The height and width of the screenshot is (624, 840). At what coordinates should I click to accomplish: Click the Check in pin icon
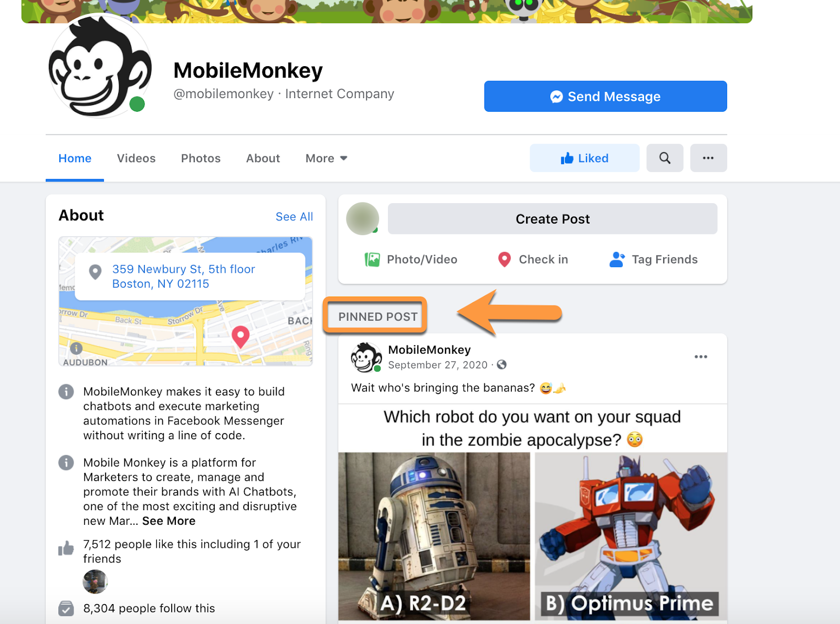[505, 259]
